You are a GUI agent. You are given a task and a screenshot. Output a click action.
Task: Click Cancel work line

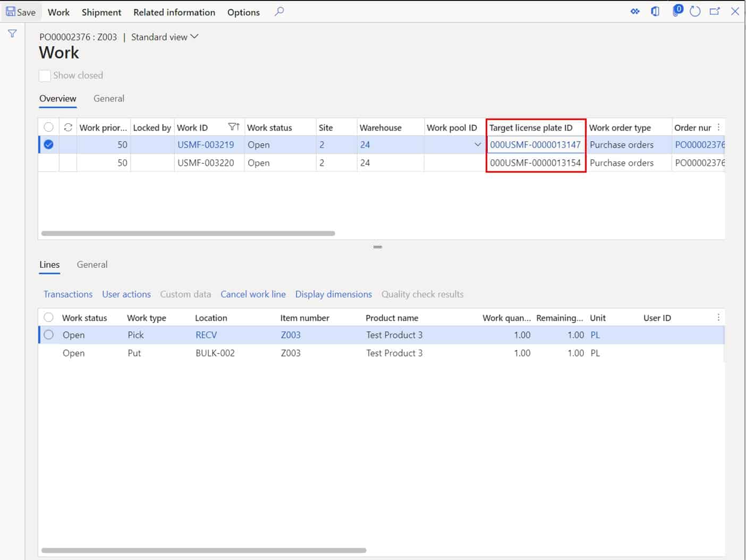[253, 294]
